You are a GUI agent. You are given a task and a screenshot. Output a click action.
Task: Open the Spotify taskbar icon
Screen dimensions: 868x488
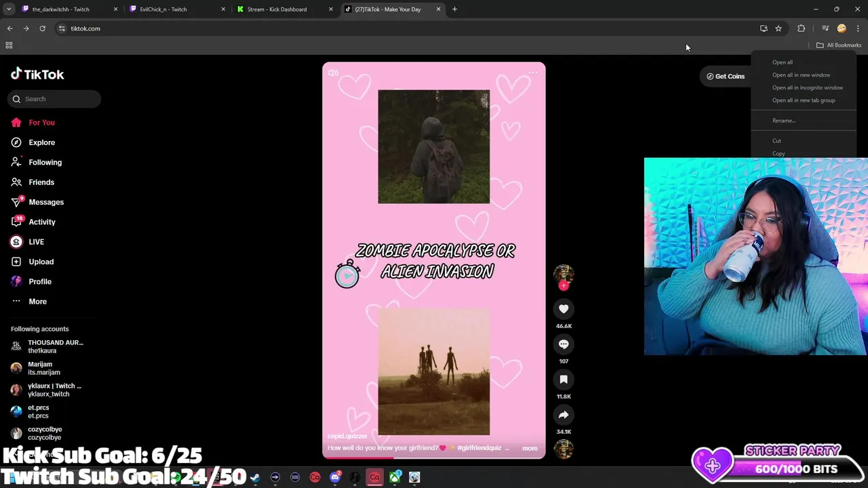coord(176,477)
